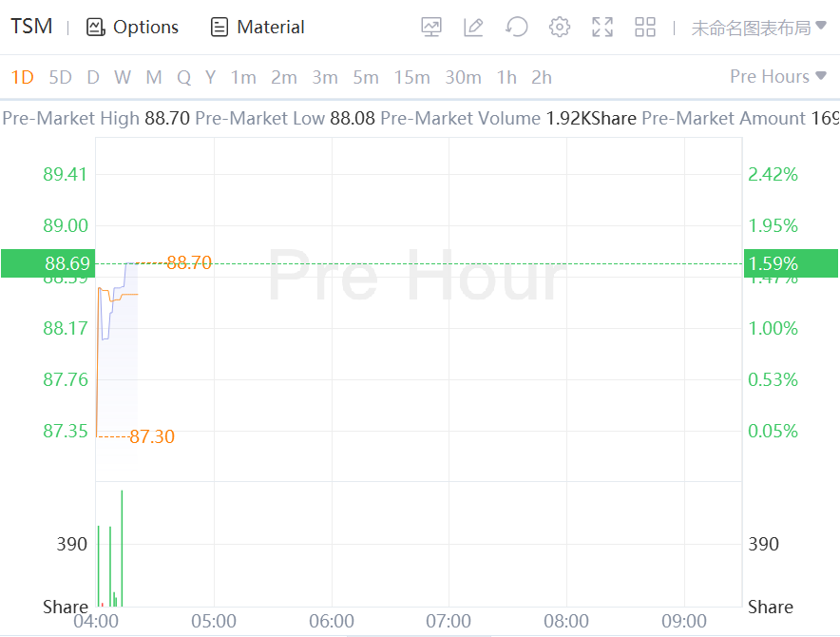Image resolution: width=840 pixels, height=637 pixels.
Task: Click the chart monitor icon
Action: pyautogui.click(x=431, y=28)
